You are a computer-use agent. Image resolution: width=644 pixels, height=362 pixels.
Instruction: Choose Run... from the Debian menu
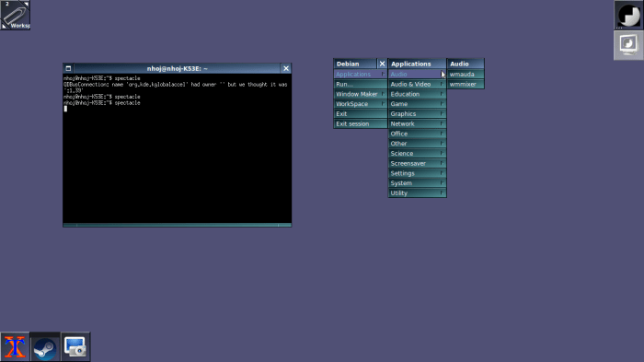(361, 84)
